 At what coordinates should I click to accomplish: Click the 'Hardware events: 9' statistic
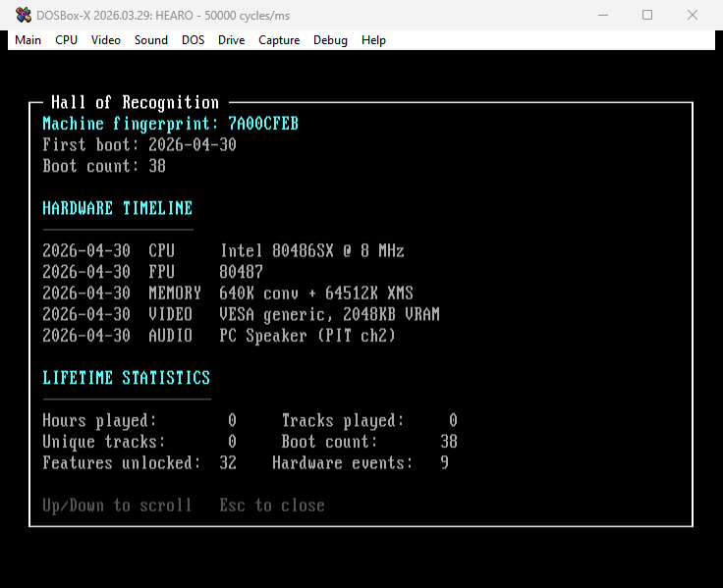click(x=361, y=462)
